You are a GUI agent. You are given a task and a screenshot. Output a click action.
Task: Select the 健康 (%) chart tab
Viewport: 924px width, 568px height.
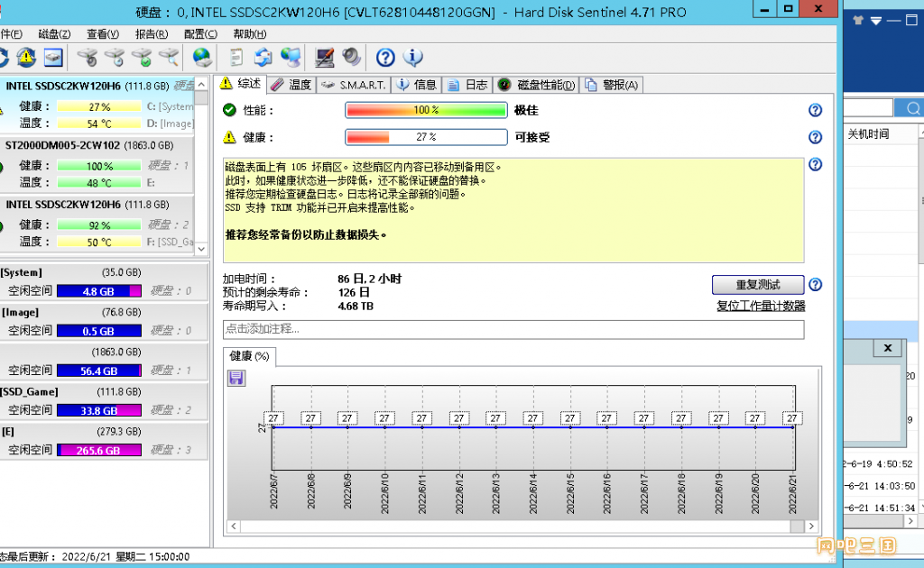click(249, 356)
